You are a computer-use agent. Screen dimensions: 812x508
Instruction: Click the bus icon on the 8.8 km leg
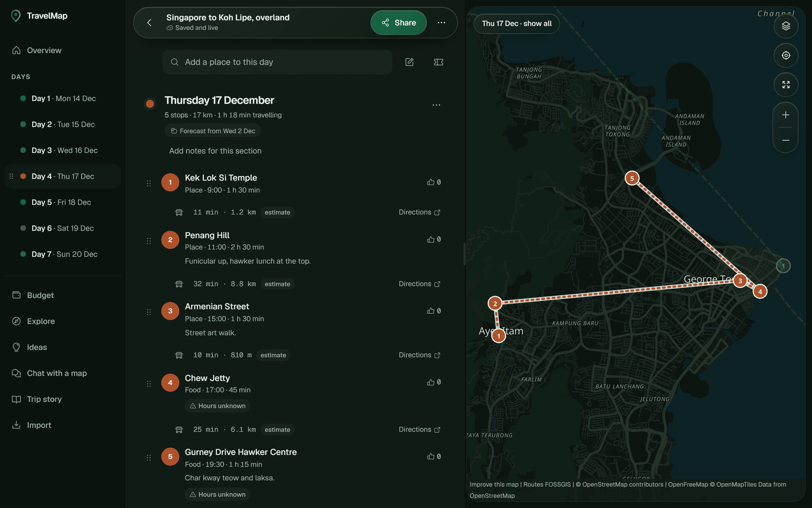click(x=179, y=284)
